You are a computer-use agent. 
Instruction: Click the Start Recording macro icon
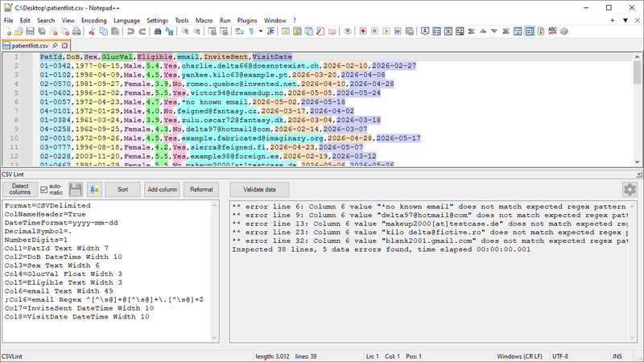click(363, 31)
